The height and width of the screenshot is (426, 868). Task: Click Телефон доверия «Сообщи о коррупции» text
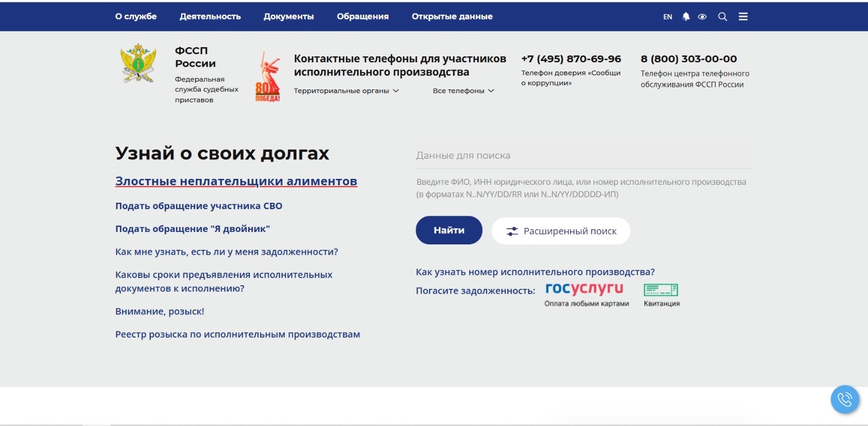pos(571,78)
